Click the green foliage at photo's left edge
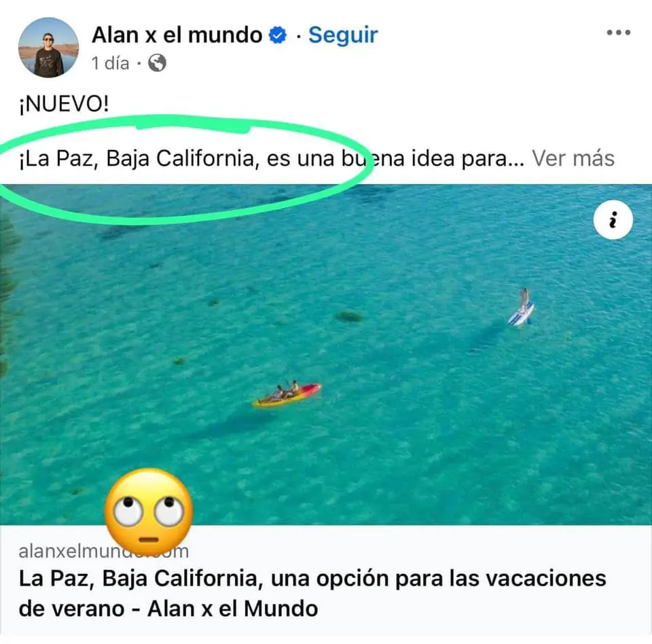Image resolution: width=652 pixels, height=644 pixels. pyautogui.click(x=7, y=291)
